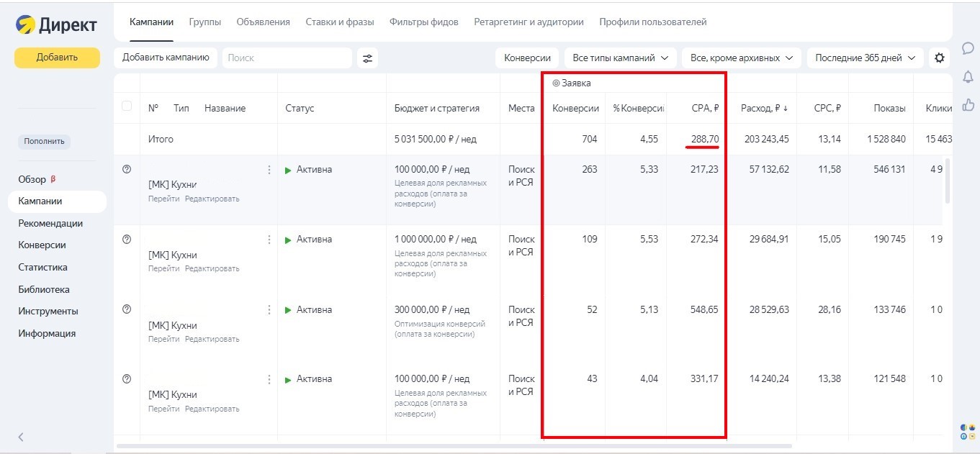Viewport: 980px width, 454px height.
Task: Switch to the 'Группы' tab
Action: tap(204, 22)
